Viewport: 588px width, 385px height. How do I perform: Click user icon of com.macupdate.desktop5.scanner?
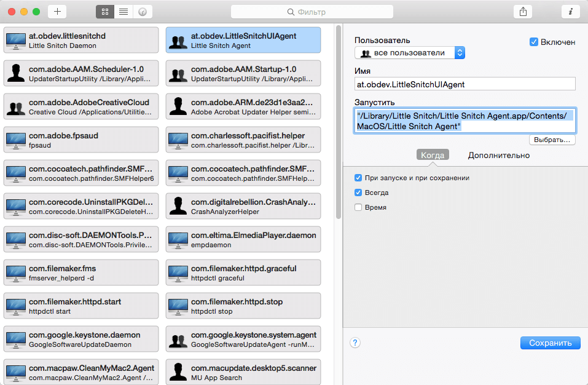coord(178,372)
